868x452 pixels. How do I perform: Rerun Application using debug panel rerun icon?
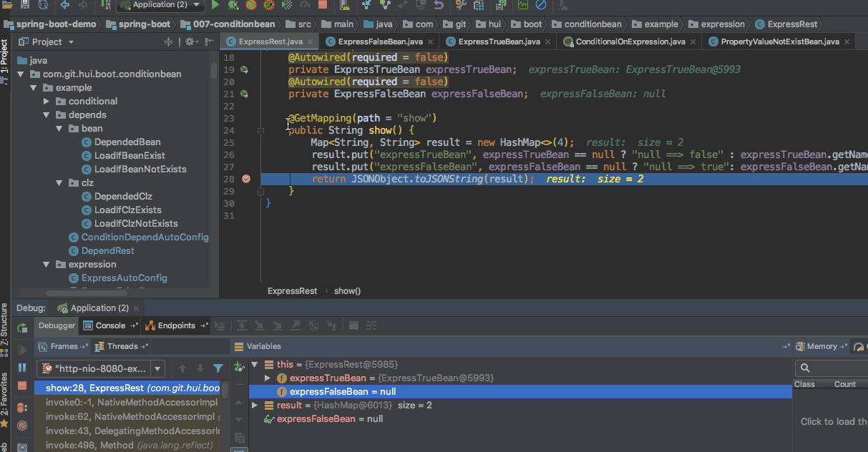pyautogui.click(x=23, y=328)
